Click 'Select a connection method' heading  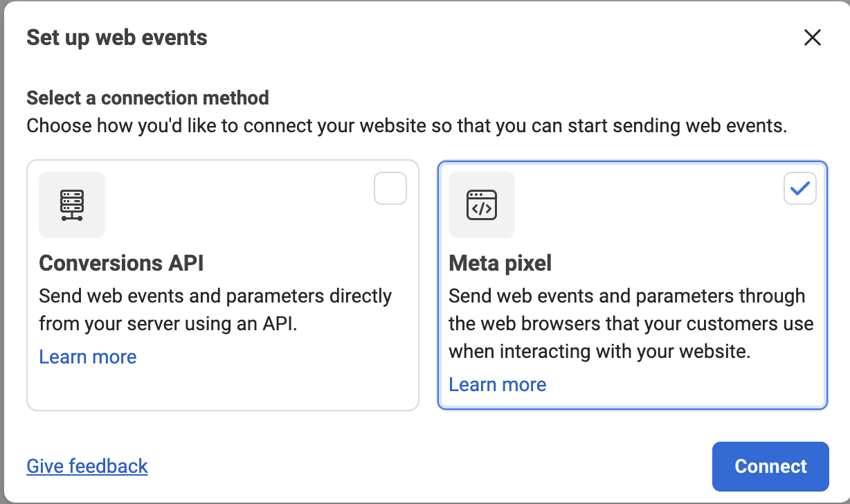[x=147, y=98]
